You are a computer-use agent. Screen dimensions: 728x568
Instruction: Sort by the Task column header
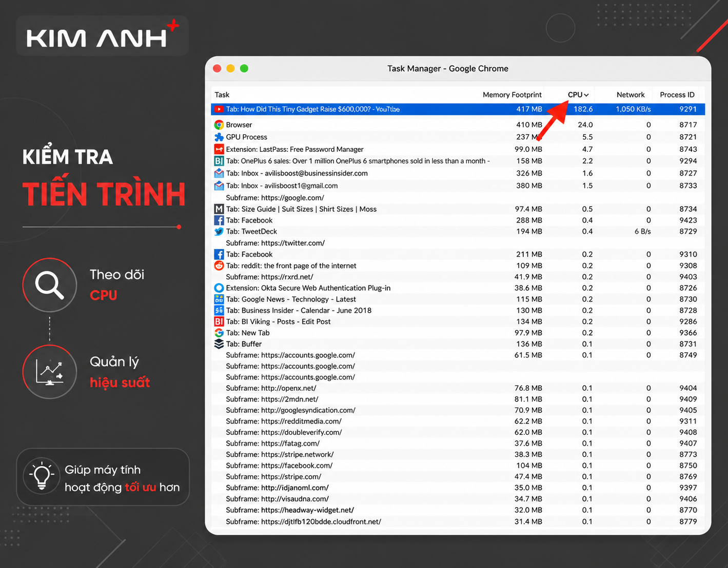click(222, 95)
